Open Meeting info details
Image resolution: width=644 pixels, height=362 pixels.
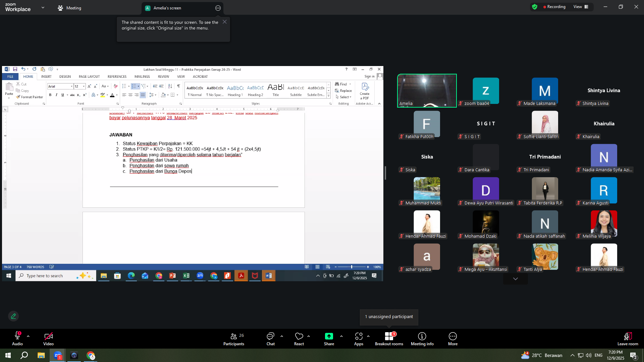pos(422,339)
